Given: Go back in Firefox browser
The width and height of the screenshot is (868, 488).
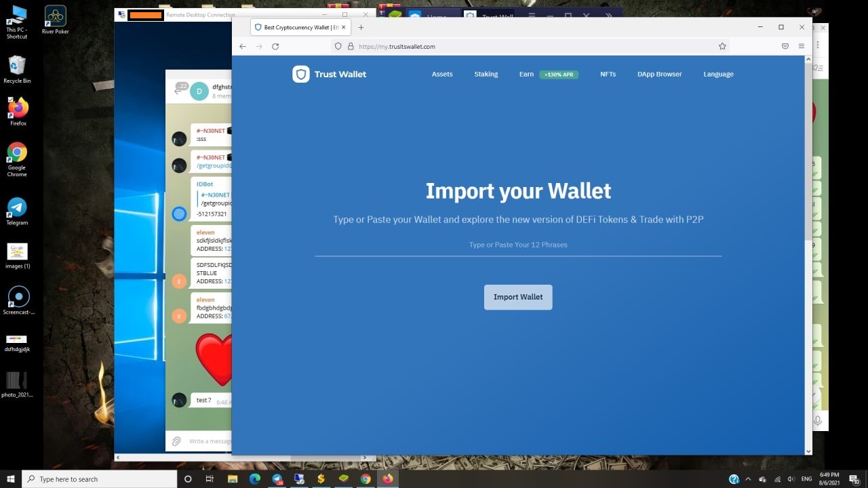Looking at the screenshot, I should click(x=243, y=46).
